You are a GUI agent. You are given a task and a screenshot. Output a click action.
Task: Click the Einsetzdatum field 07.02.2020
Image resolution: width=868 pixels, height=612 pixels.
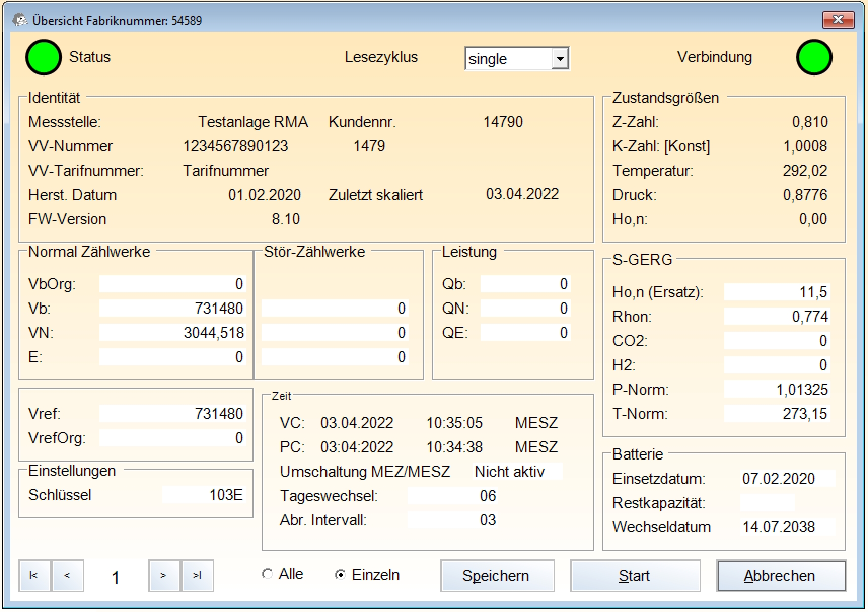point(787,478)
